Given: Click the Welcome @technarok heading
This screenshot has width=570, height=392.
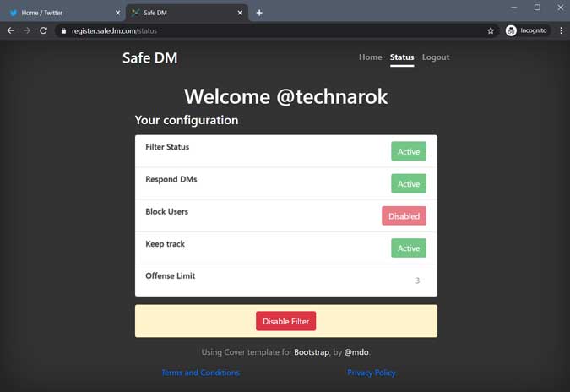Looking at the screenshot, I should point(285,96).
